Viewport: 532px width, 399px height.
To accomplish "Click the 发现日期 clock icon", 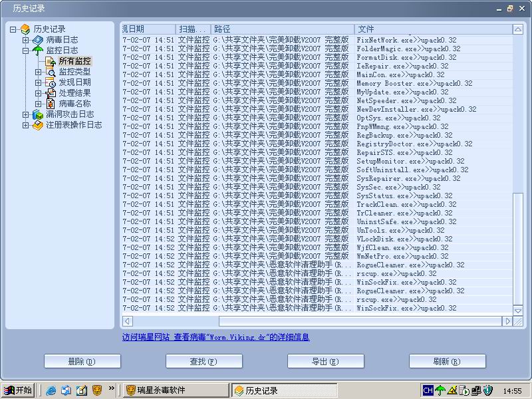I will click(51, 82).
